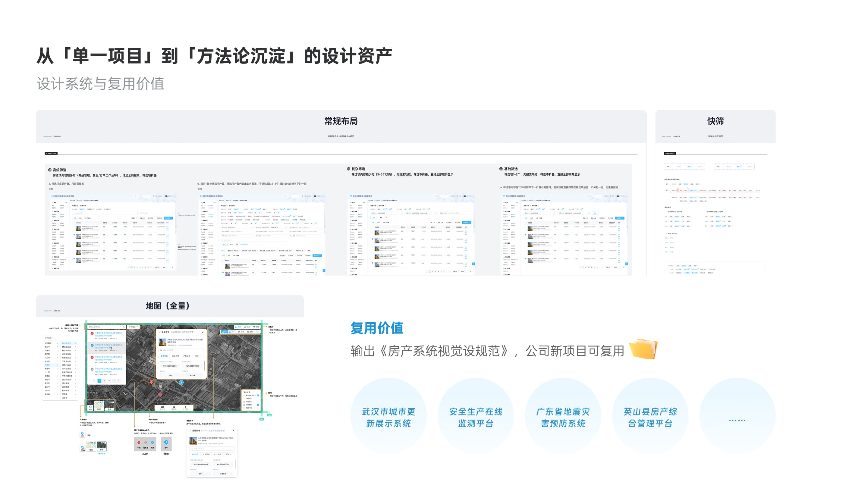Tick the label checkbox on the map's 影像 basemap thumbnail

point(113,402)
